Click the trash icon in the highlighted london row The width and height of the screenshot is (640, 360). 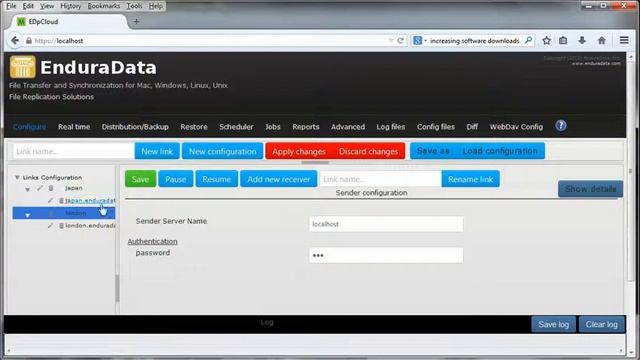pyautogui.click(x=51, y=213)
